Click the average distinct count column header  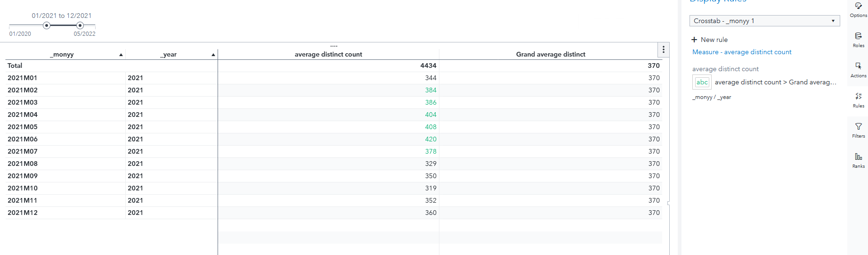[x=328, y=54]
